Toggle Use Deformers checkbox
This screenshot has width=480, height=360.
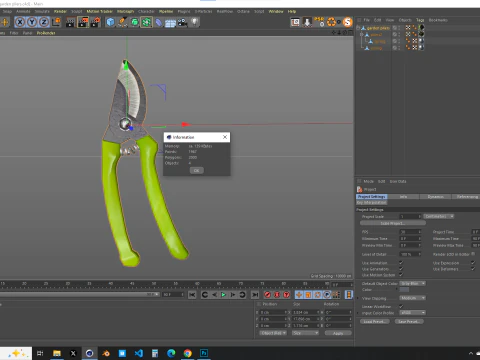click(473, 269)
